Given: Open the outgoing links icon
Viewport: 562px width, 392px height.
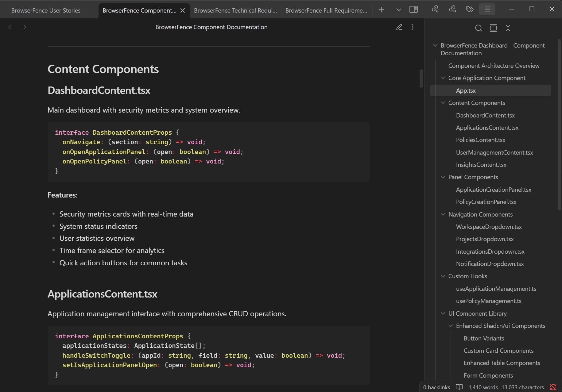Looking at the screenshot, I should [x=452, y=9].
